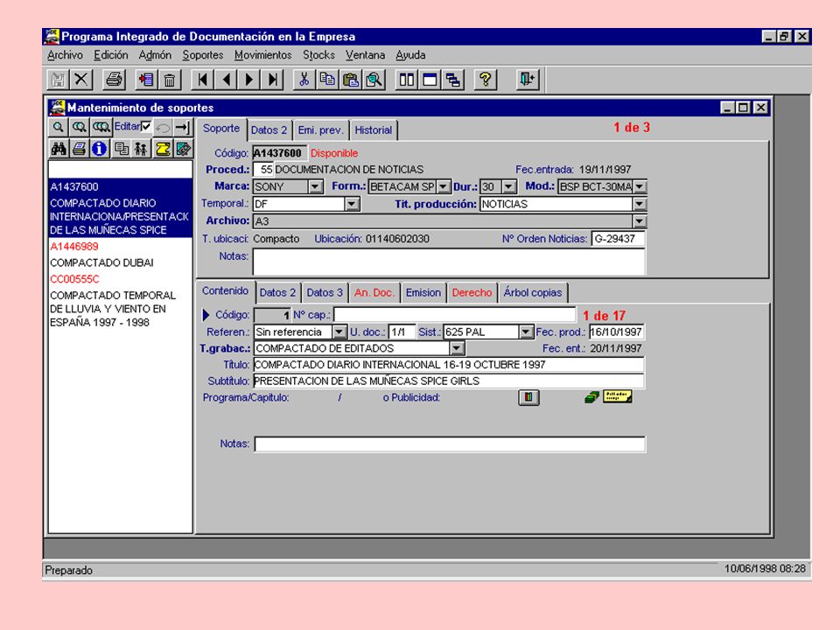Open Help with the question mark icon
Viewport: 840px width, 630px height.
click(486, 80)
